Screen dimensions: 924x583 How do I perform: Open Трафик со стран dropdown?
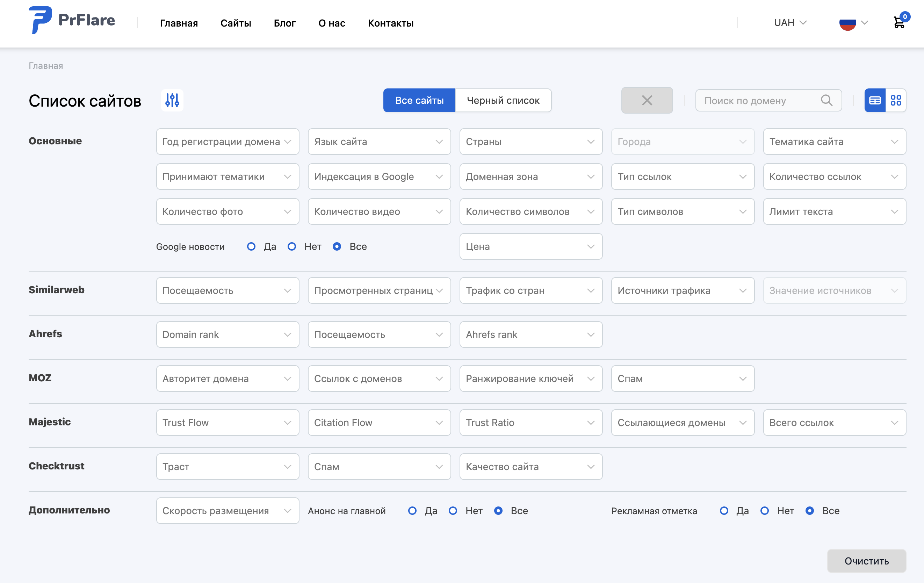pyautogui.click(x=531, y=290)
